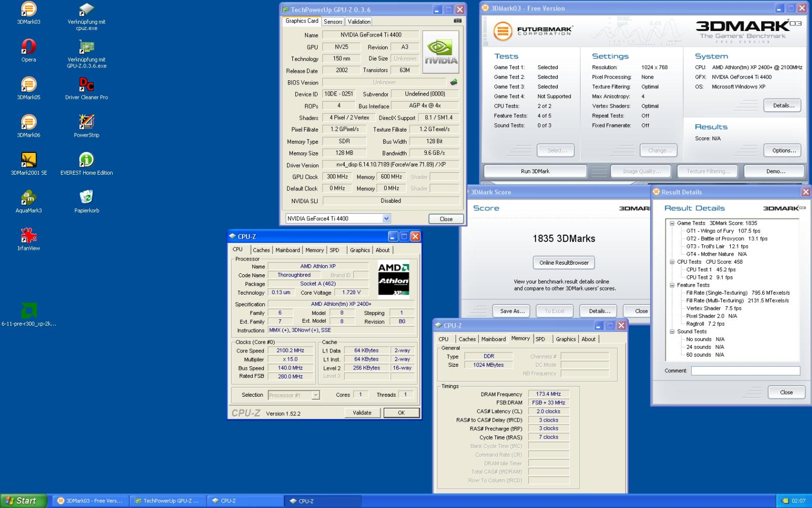Switch to TechPowerUp GPU-Z taskbar button

point(167,501)
